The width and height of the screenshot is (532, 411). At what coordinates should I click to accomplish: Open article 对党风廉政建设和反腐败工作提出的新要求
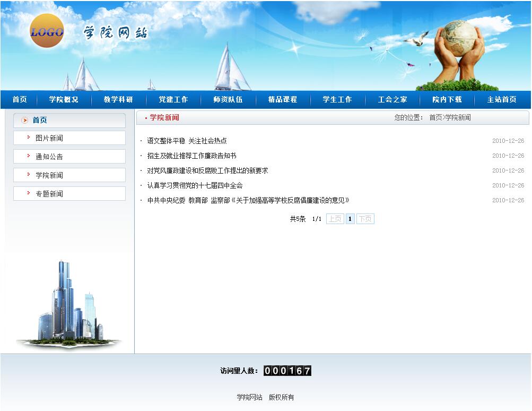pos(207,170)
